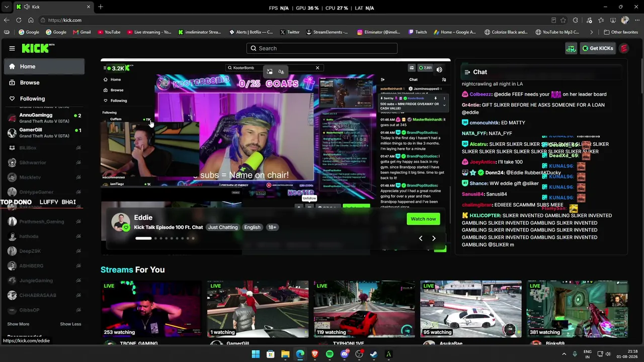Expand the bookmarks overflow chevron
Image resolution: width=644 pixels, height=362 pixels.
(592, 32)
